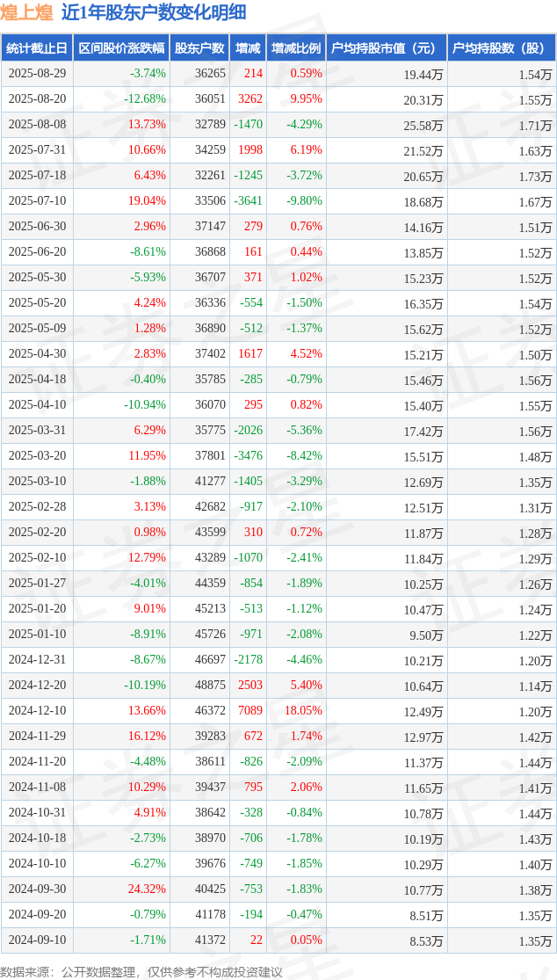Click the 1.73万 average shares cell

click(x=535, y=177)
